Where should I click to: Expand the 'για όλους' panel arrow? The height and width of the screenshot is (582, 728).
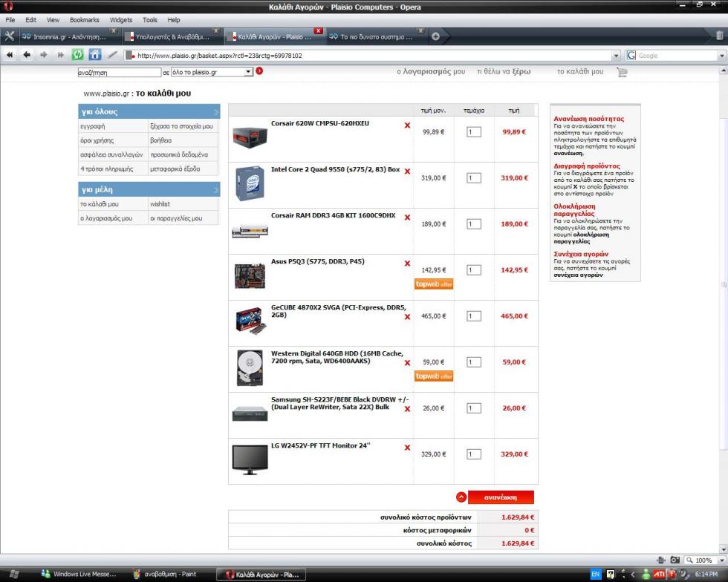click(x=216, y=112)
